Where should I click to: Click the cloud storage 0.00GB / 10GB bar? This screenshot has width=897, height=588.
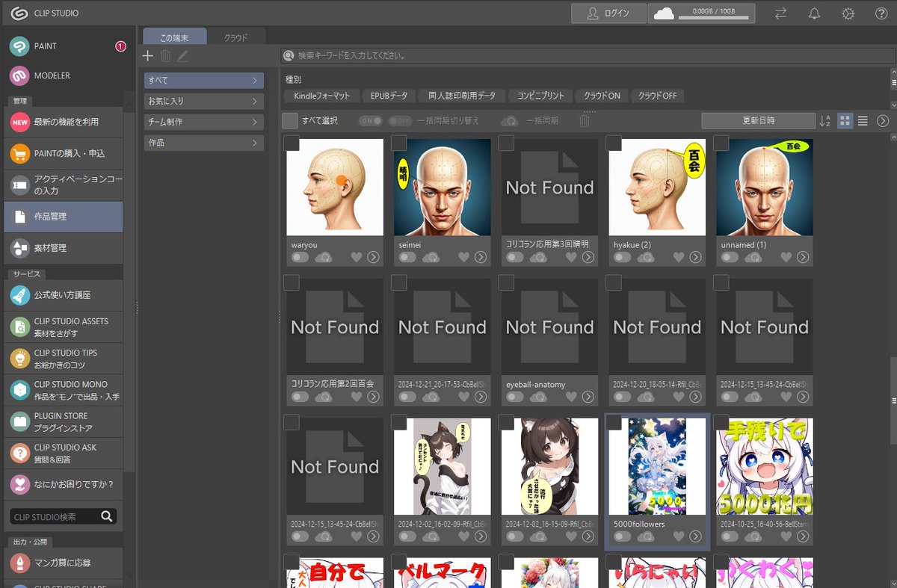tap(701, 13)
